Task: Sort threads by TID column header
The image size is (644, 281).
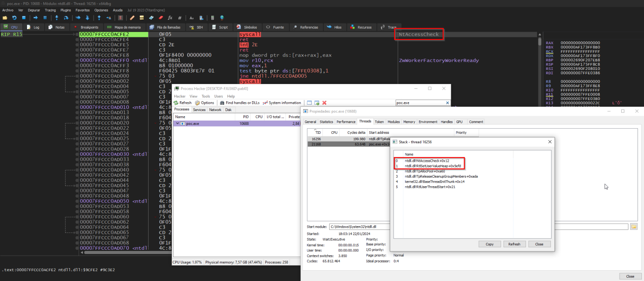Action: click(x=318, y=133)
